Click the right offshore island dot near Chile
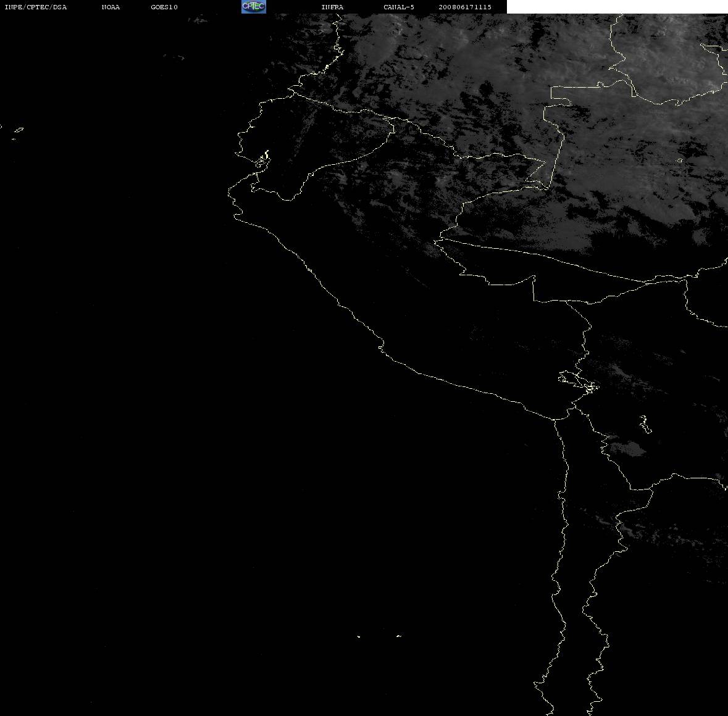The width and height of the screenshot is (728, 716). 398,636
